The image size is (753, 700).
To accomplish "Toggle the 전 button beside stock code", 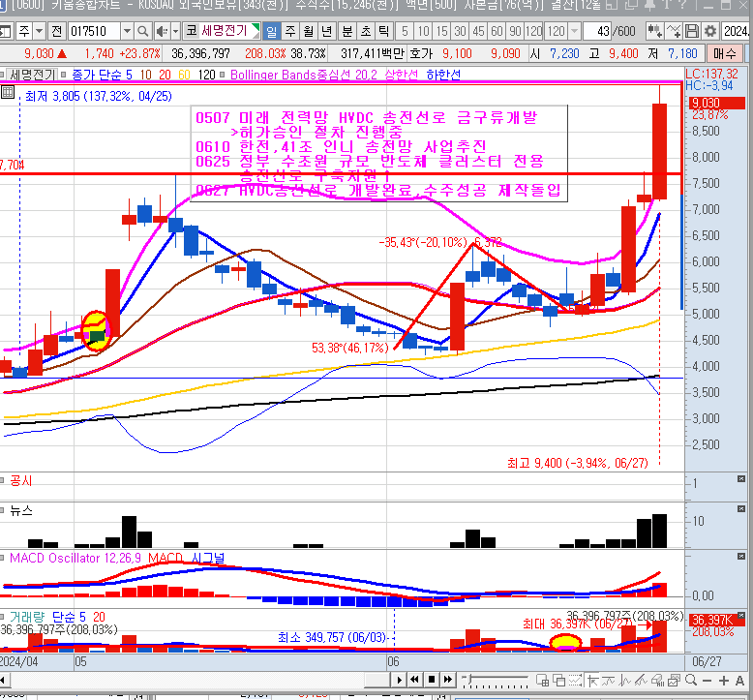I will (x=57, y=32).
